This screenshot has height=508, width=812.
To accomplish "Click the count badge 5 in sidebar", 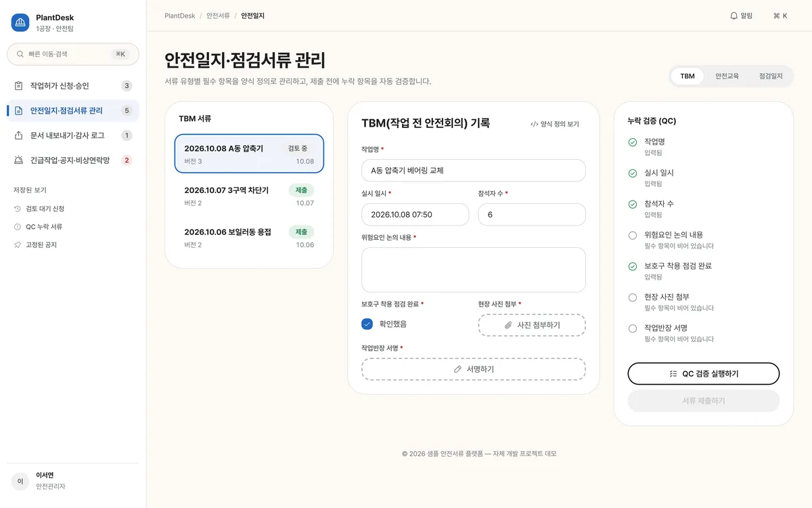I will [127, 110].
